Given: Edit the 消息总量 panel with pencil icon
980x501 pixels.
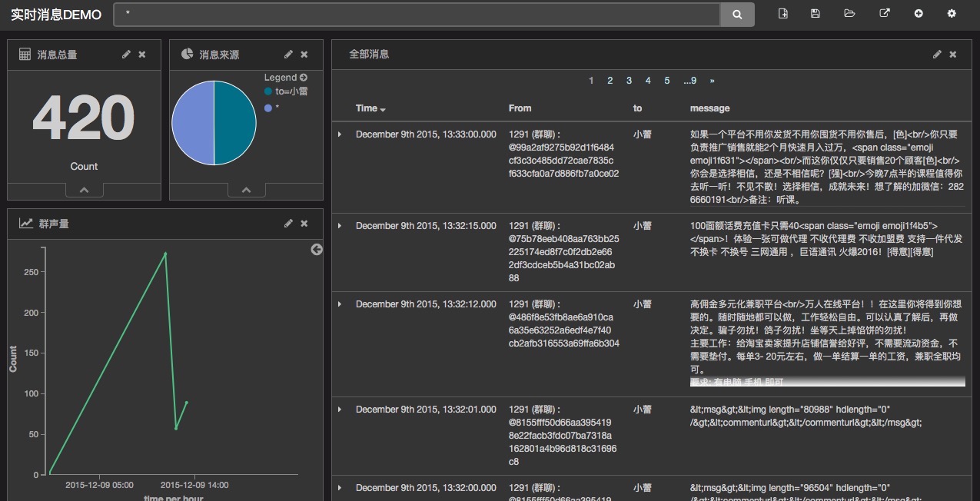Looking at the screenshot, I should pyautogui.click(x=126, y=55).
